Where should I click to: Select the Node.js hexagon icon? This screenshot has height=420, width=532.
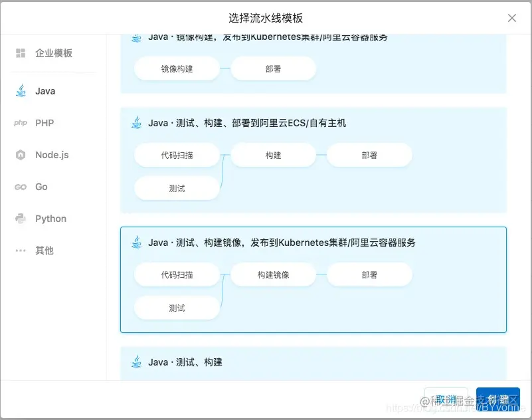(x=19, y=155)
